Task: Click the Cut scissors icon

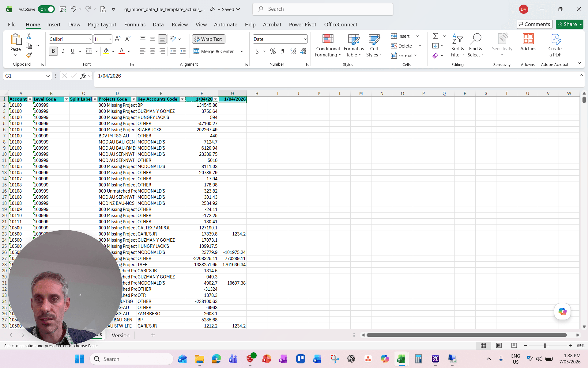Action: (29, 36)
